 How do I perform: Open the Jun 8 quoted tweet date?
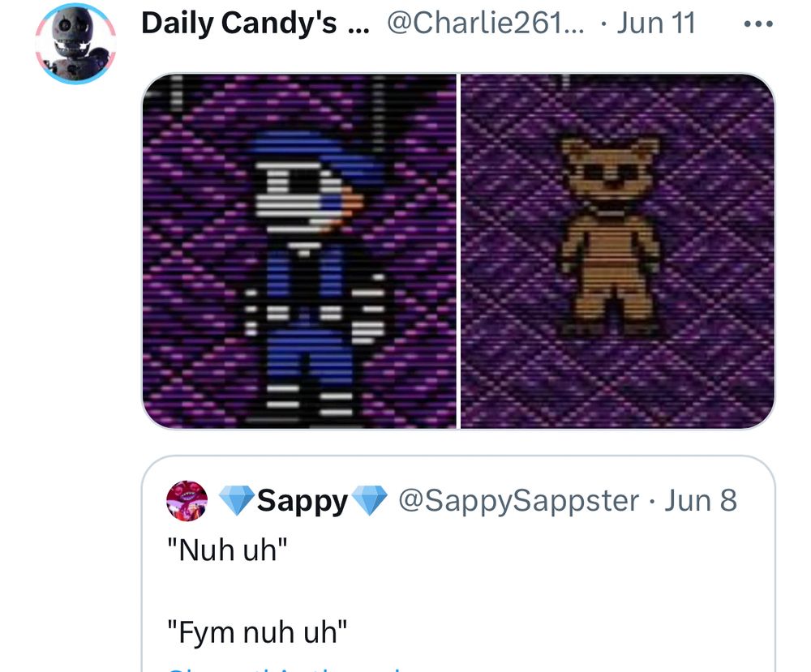pos(701,500)
